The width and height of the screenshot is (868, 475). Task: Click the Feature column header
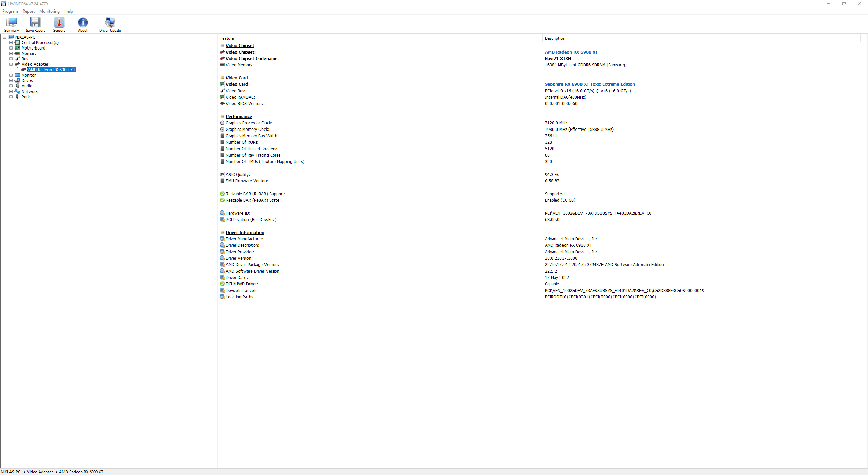click(x=227, y=38)
